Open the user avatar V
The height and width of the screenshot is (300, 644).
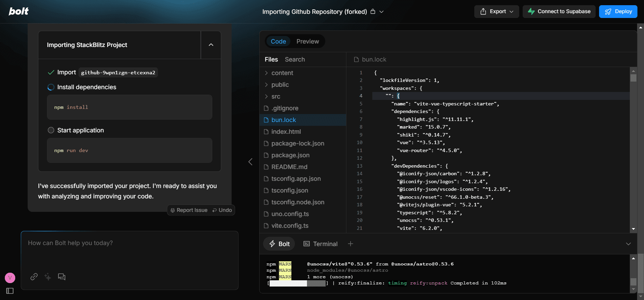tap(10, 278)
